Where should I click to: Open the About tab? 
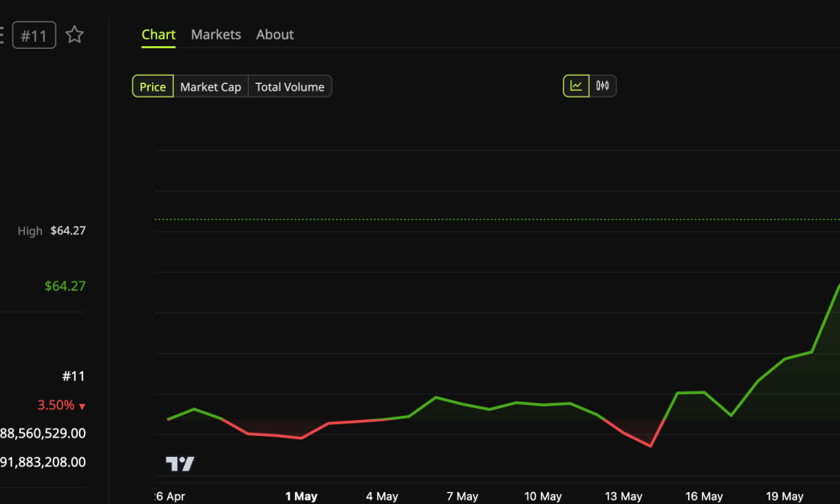pos(275,34)
